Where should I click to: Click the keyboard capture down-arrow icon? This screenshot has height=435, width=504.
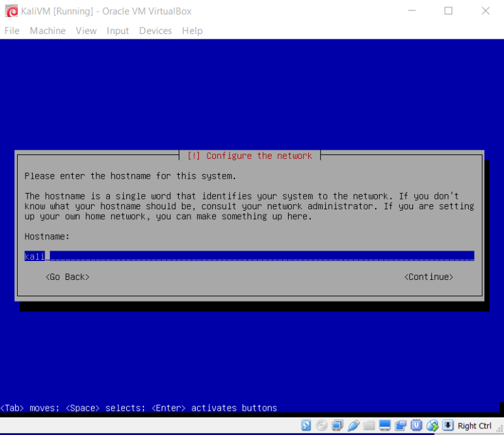[448, 425]
